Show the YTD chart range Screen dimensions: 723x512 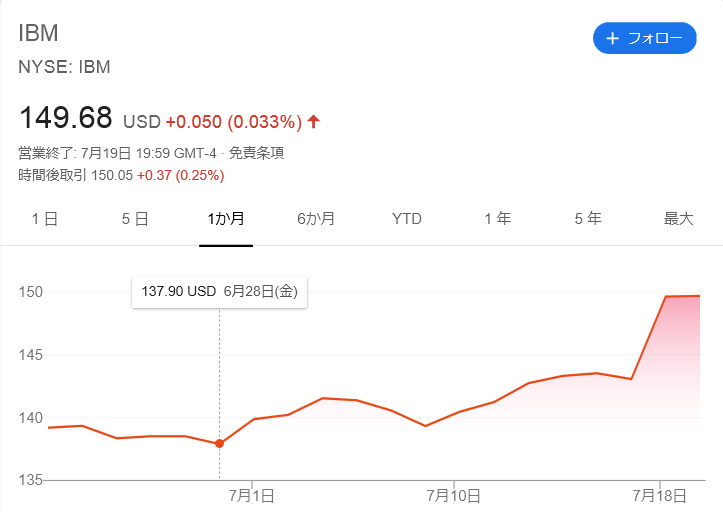coord(407,219)
